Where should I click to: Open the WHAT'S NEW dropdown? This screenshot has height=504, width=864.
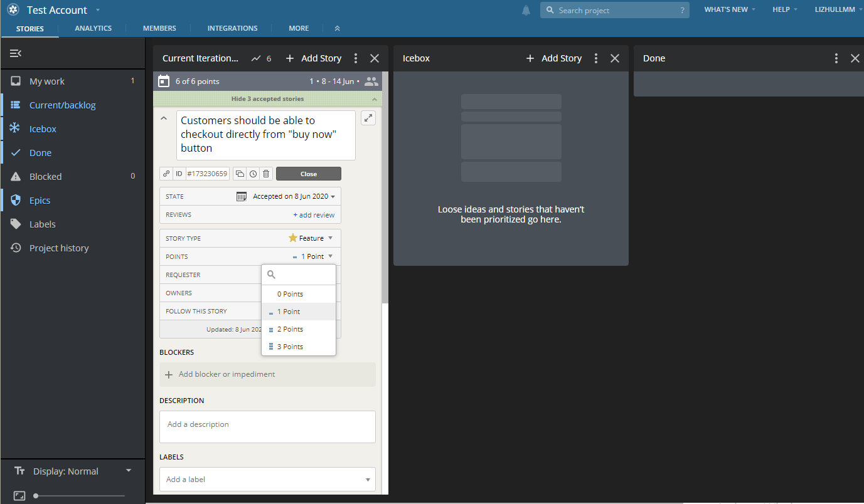pos(730,10)
